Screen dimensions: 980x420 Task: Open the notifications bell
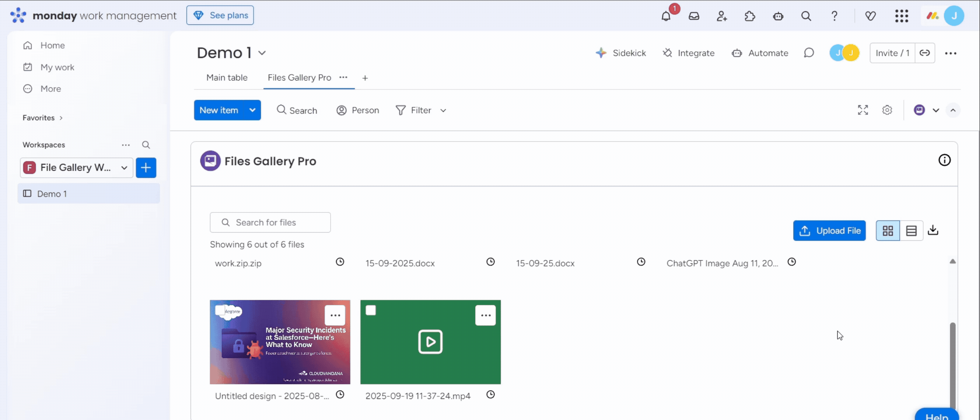click(666, 16)
